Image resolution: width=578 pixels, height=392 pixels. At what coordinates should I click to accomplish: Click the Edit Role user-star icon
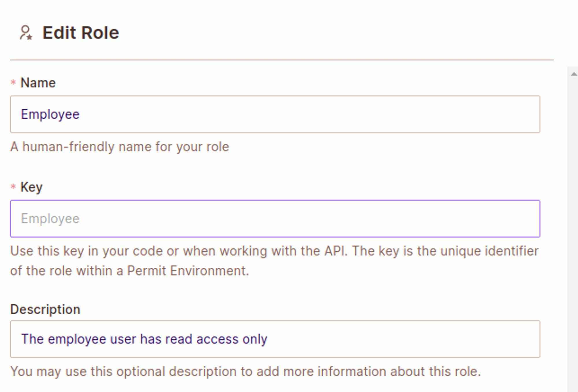click(26, 33)
